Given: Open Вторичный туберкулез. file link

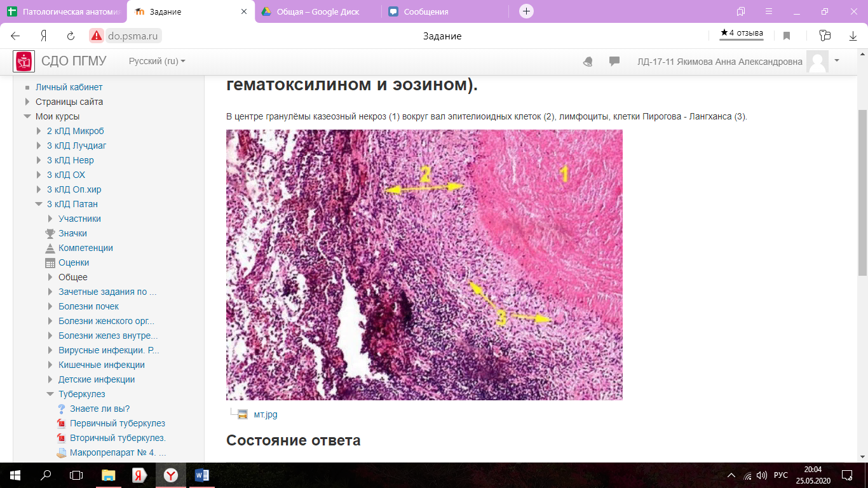Looking at the screenshot, I should pyautogui.click(x=118, y=438).
